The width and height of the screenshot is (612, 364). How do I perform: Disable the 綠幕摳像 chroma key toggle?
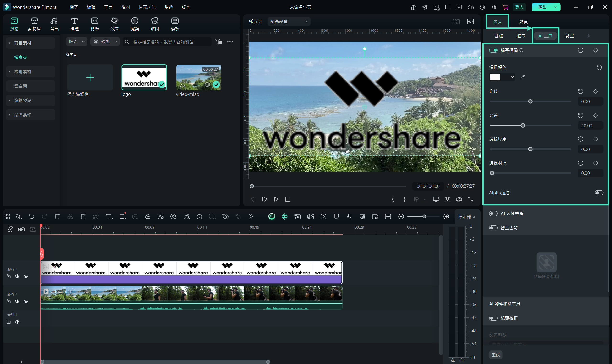493,50
